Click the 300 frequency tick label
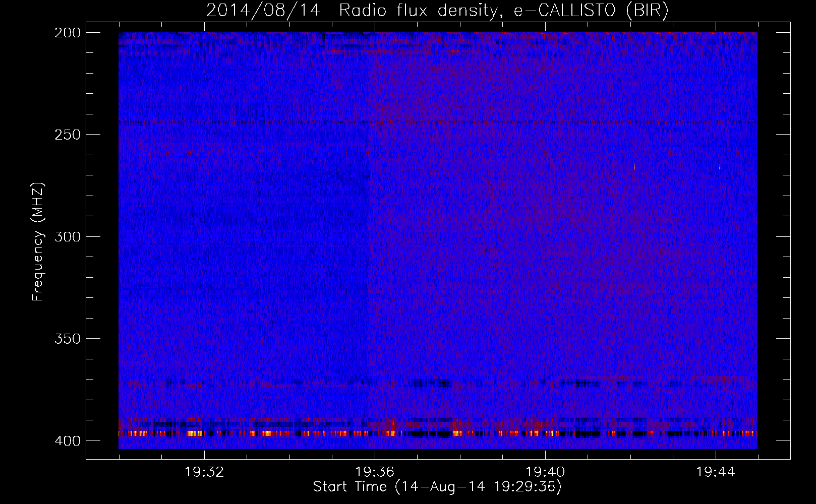Viewport: 816px width, 504px height. coord(67,236)
